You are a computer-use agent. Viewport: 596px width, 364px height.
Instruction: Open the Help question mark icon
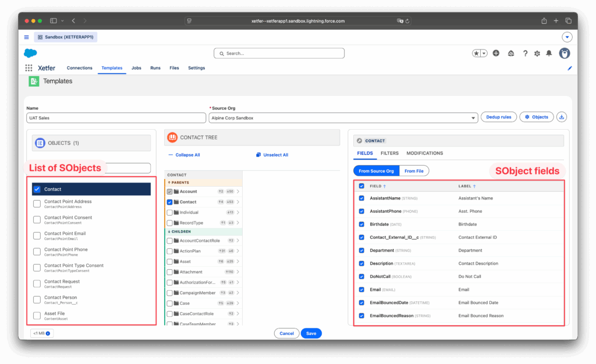pyautogui.click(x=525, y=53)
